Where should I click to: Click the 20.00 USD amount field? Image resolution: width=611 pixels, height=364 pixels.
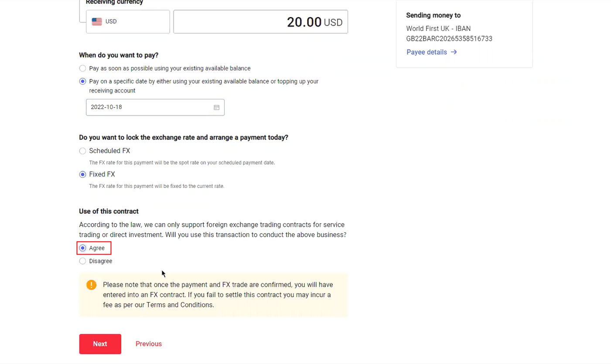pyautogui.click(x=260, y=22)
